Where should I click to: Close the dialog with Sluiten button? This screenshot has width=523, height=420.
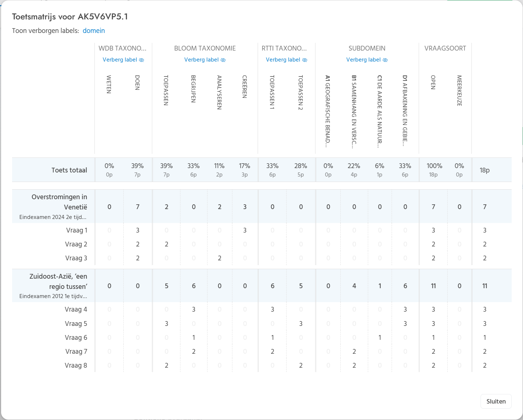point(496,401)
